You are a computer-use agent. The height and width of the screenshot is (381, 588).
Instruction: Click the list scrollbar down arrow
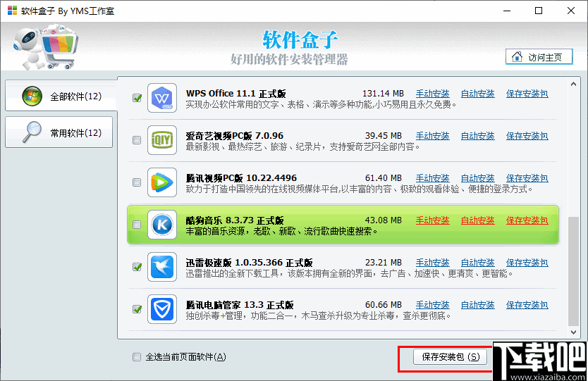pos(573,332)
